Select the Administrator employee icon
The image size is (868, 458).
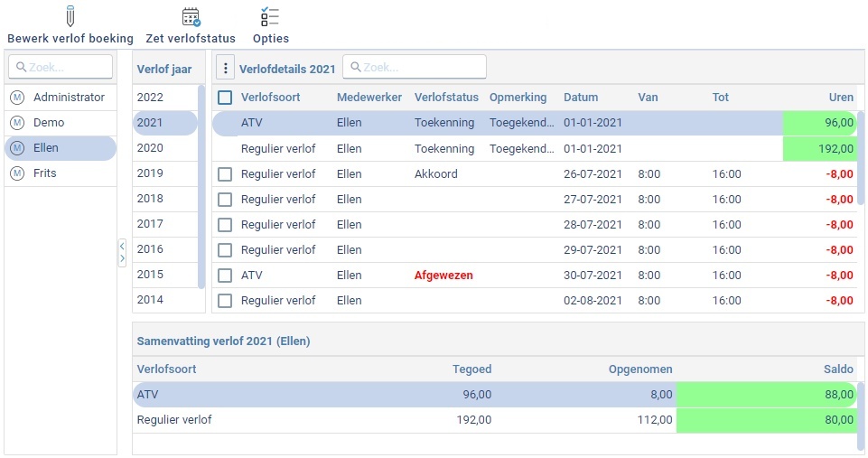click(x=17, y=98)
